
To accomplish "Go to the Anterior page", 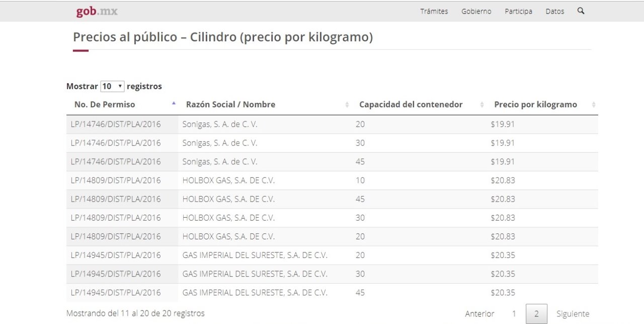I will tap(479, 314).
